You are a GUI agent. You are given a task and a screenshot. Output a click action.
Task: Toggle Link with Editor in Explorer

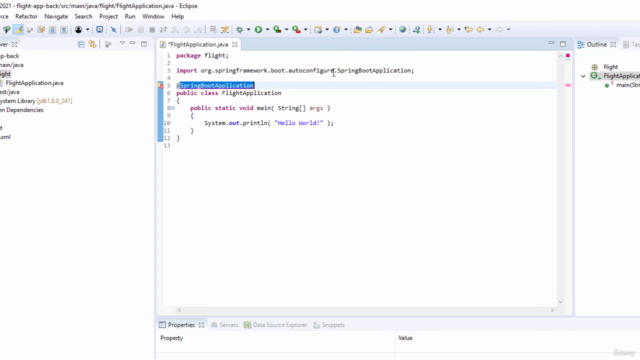click(93, 44)
